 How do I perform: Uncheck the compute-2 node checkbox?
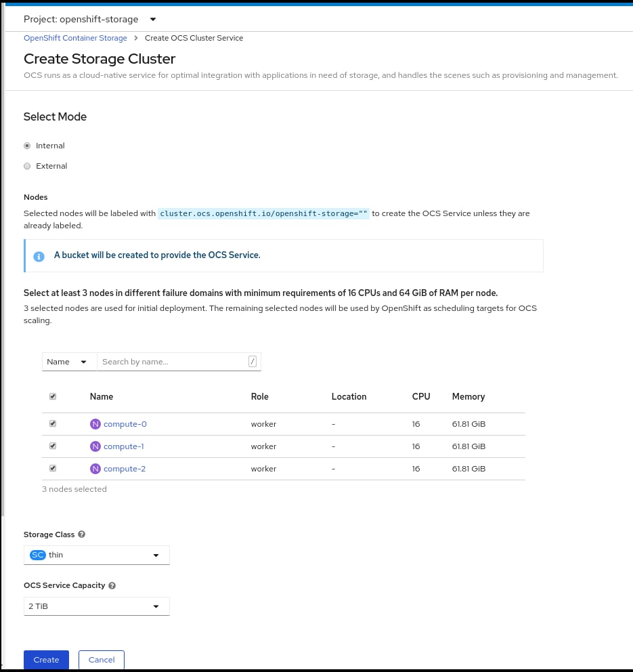click(53, 468)
